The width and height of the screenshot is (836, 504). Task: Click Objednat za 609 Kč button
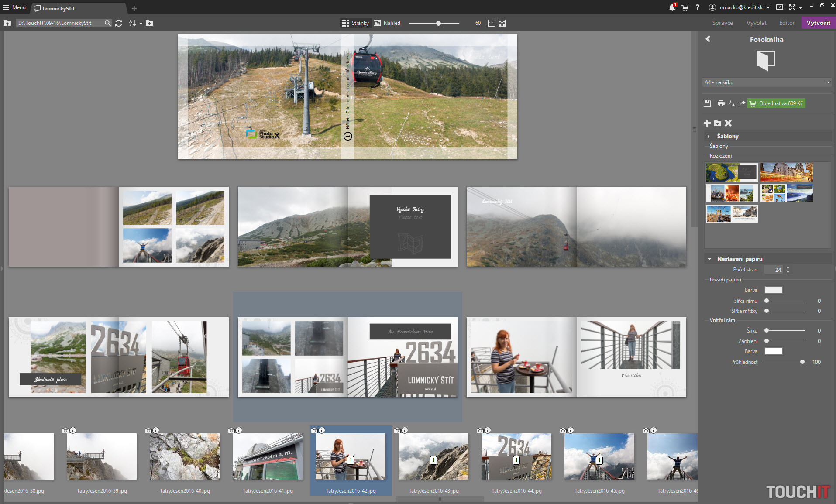tap(776, 103)
